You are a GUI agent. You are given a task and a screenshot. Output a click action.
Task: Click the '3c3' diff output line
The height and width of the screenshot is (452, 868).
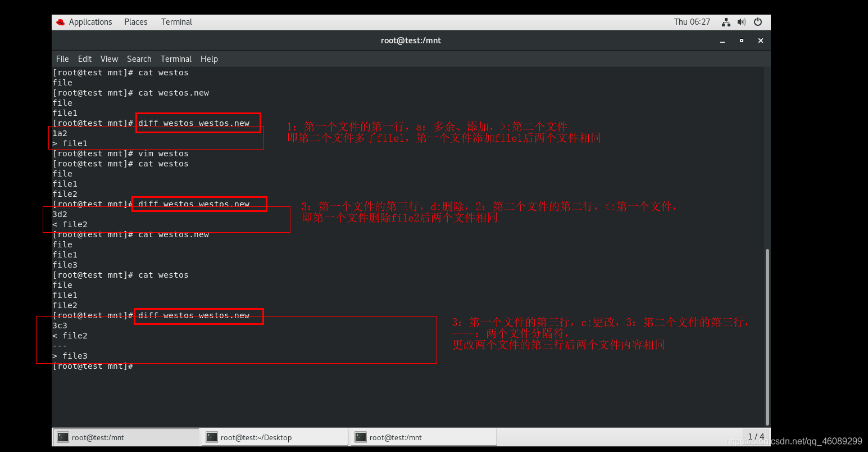coord(60,326)
